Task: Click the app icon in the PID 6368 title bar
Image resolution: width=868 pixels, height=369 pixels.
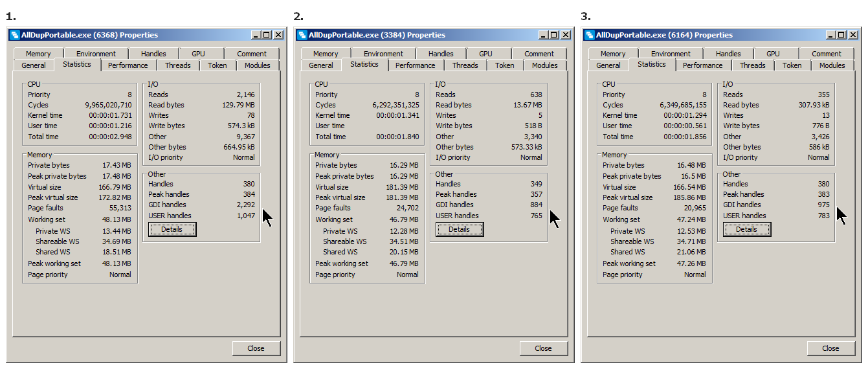Action: (14, 35)
